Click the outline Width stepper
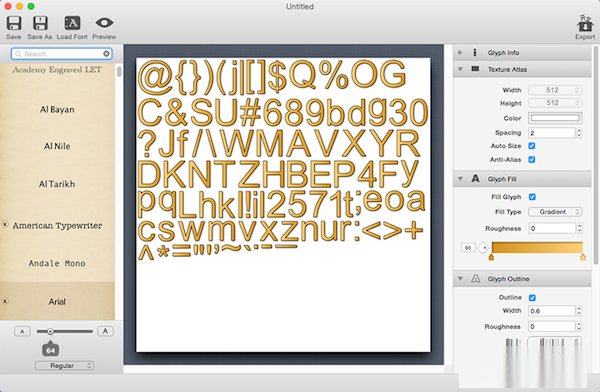The image size is (600, 392). 579,311
